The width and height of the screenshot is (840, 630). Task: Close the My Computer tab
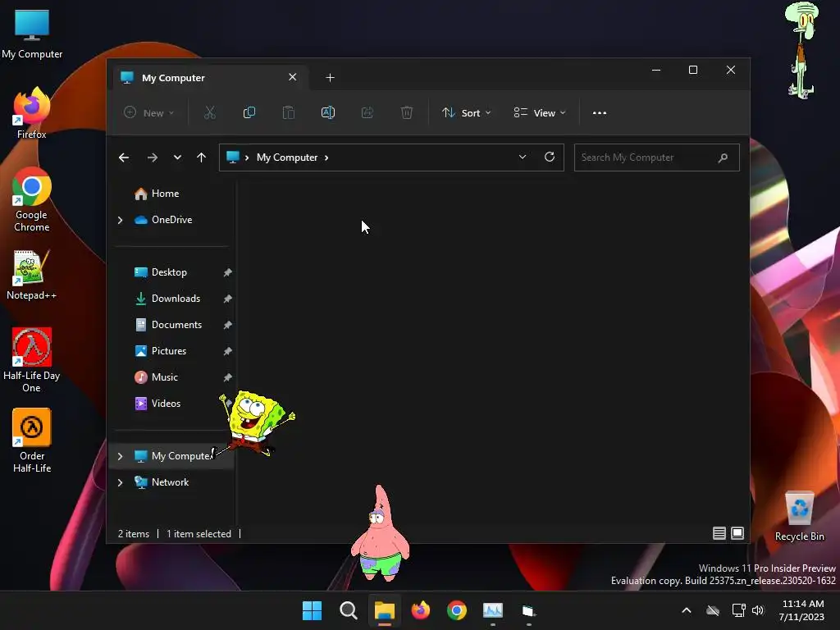pos(293,77)
